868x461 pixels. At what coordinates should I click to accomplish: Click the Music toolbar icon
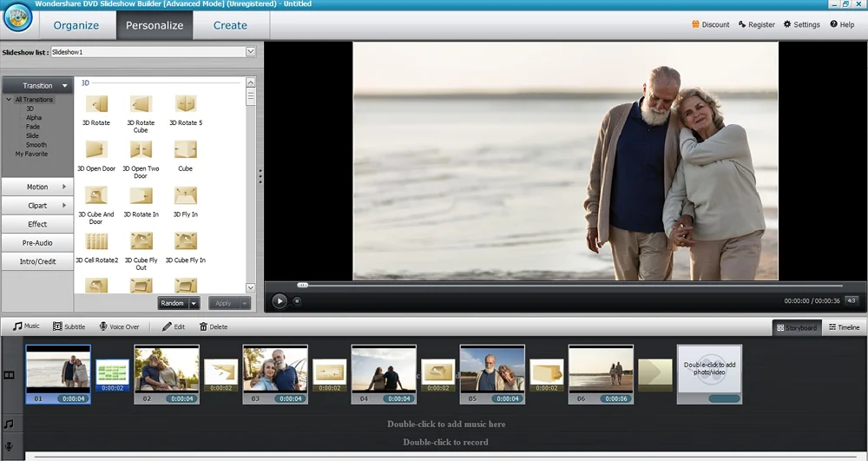pyautogui.click(x=26, y=326)
